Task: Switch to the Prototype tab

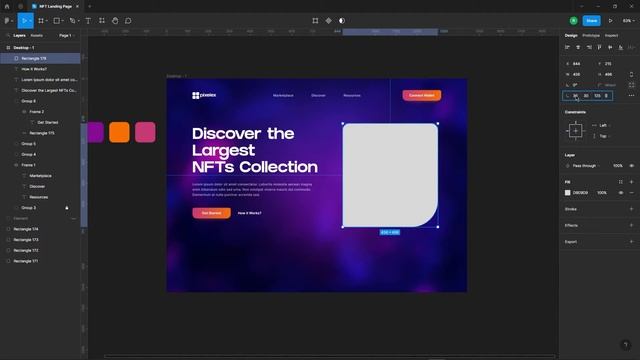Action: tap(591, 36)
